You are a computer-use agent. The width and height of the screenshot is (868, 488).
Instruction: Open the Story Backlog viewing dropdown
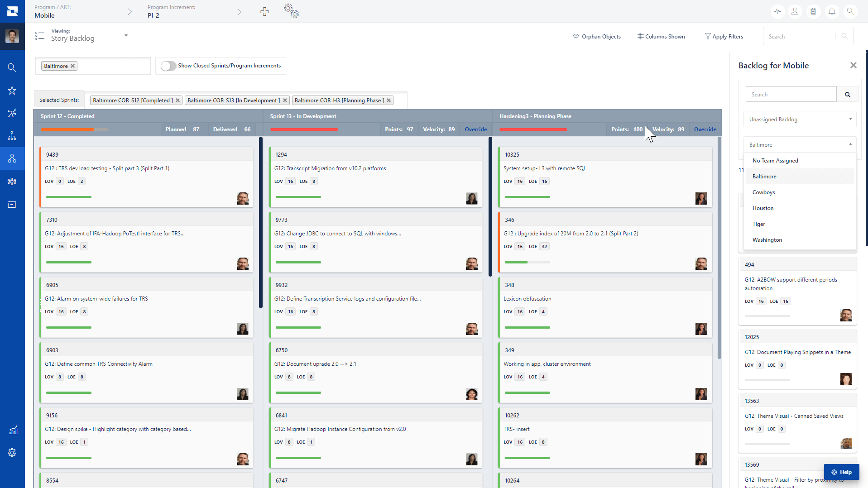tap(126, 35)
